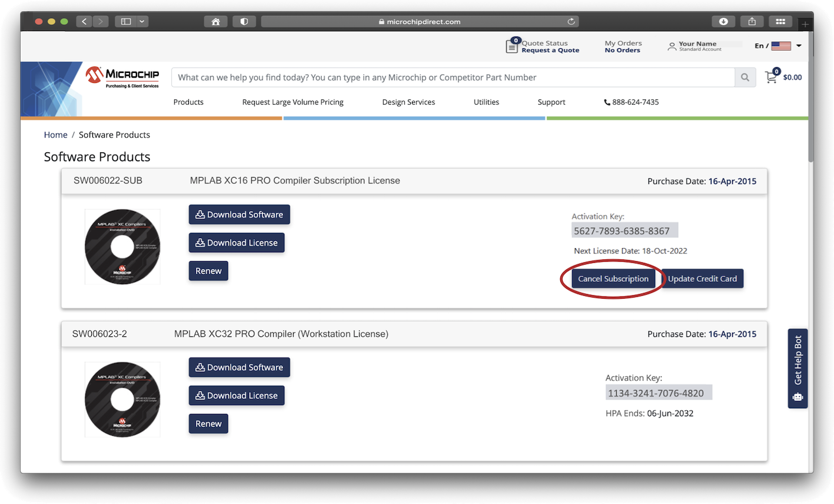
Task: Open the Get Help Bot side tab
Action: (x=798, y=368)
